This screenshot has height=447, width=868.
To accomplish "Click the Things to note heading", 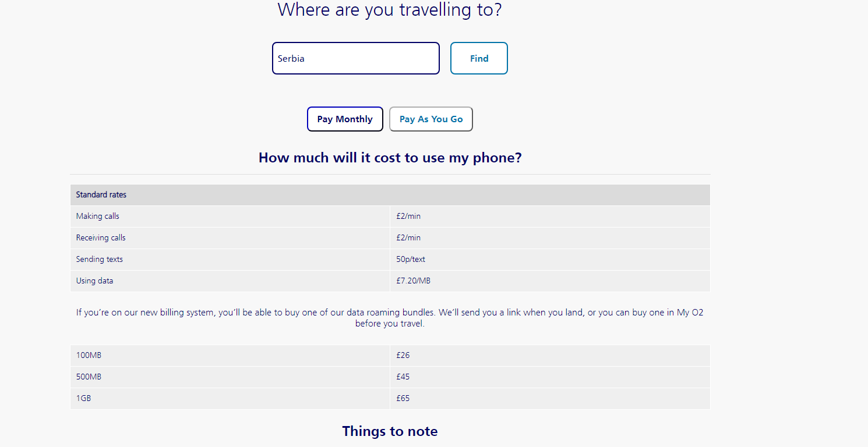I will [x=390, y=431].
